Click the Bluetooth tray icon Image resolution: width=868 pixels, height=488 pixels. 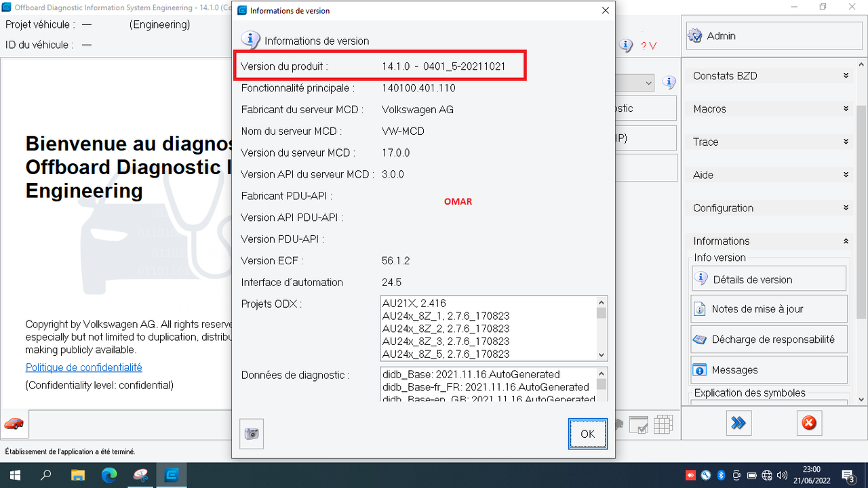pos(722,475)
